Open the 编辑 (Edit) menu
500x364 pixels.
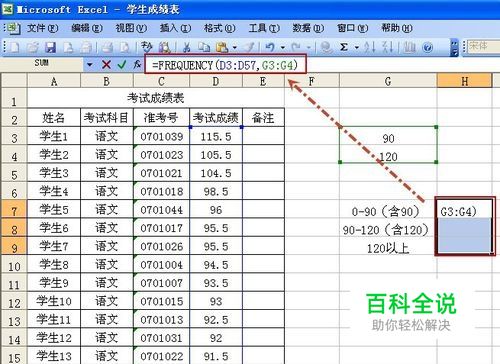87,28
